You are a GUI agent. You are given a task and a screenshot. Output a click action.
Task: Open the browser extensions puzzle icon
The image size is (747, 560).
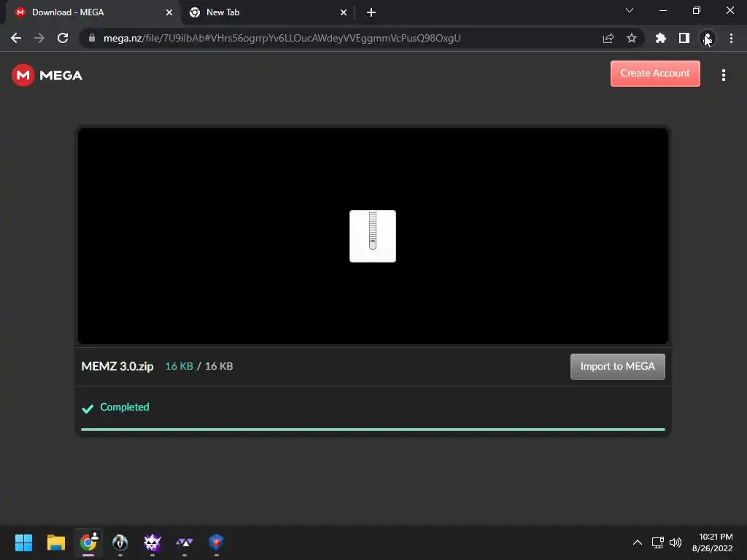(661, 38)
